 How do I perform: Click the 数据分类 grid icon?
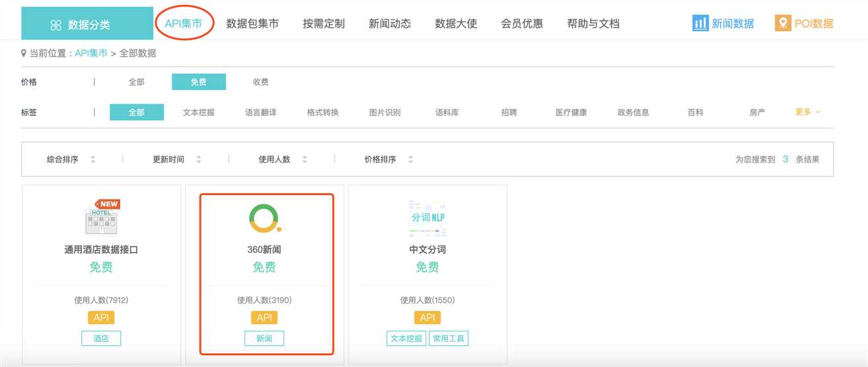tap(56, 25)
